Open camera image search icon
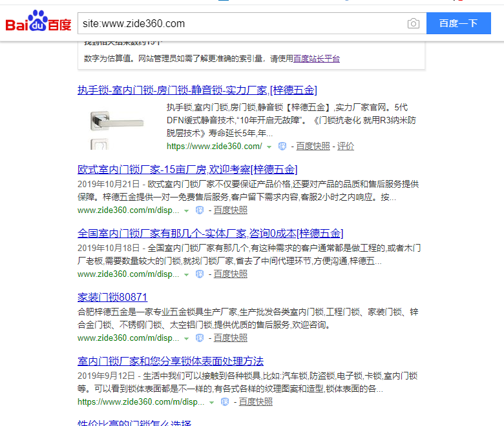This screenshot has height=426, width=504. (414, 23)
